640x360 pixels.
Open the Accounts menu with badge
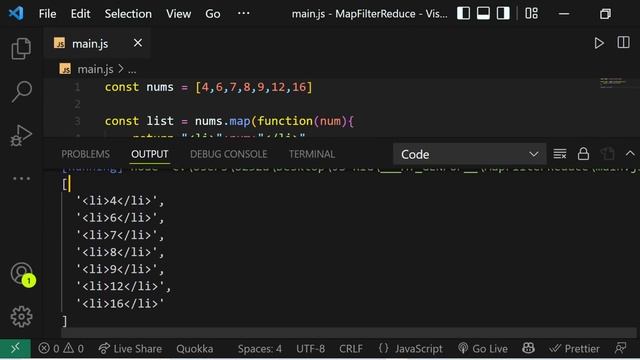point(22,274)
